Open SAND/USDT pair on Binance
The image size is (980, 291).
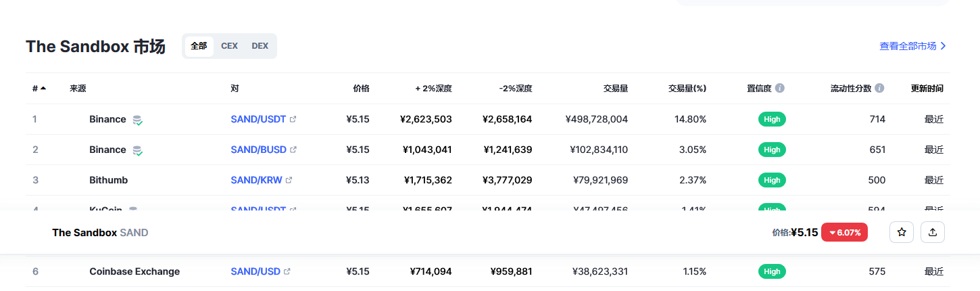(x=259, y=119)
